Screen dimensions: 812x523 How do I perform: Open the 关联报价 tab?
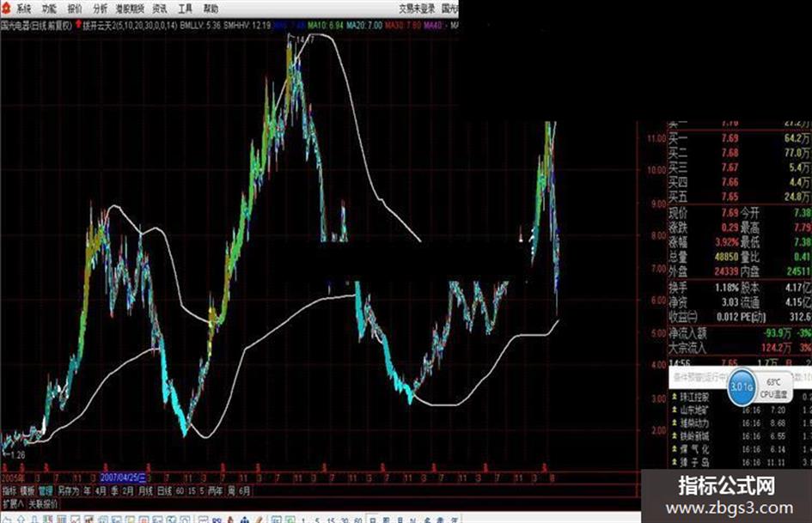[x=43, y=504]
